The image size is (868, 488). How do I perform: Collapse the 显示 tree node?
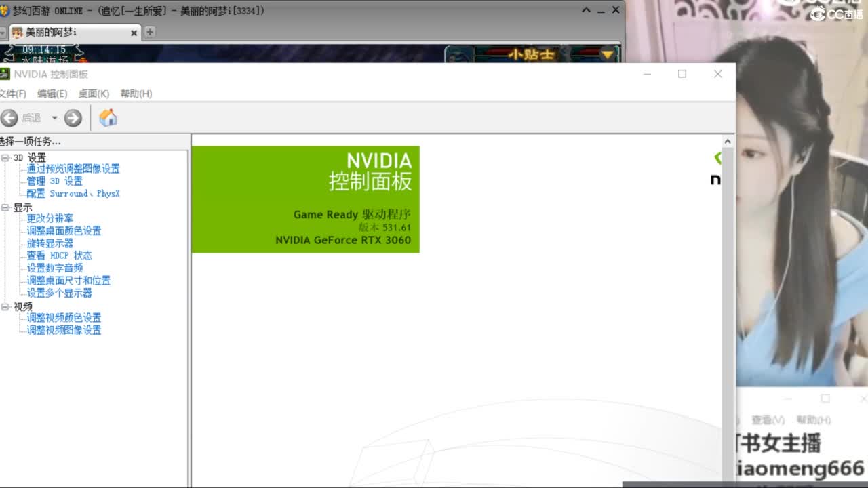[x=5, y=208]
